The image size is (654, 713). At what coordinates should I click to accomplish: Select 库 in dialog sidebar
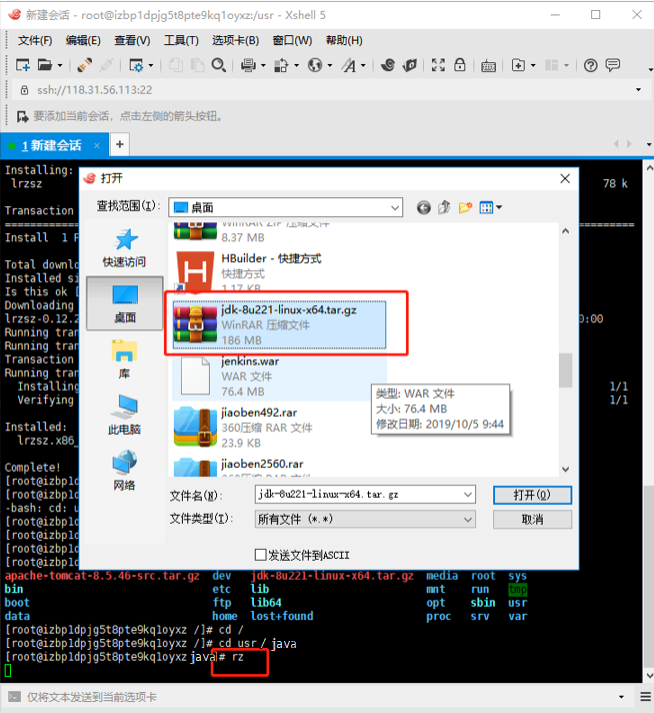[x=124, y=359]
